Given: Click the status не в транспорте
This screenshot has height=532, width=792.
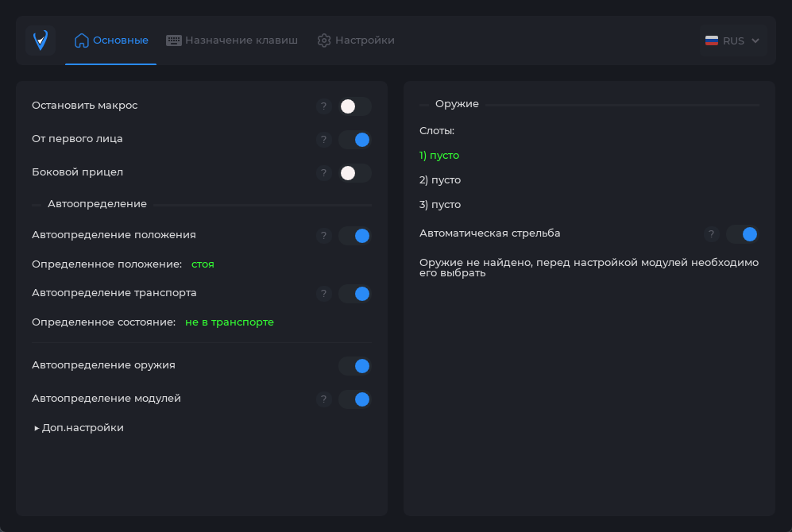Looking at the screenshot, I should click(230, 322).
